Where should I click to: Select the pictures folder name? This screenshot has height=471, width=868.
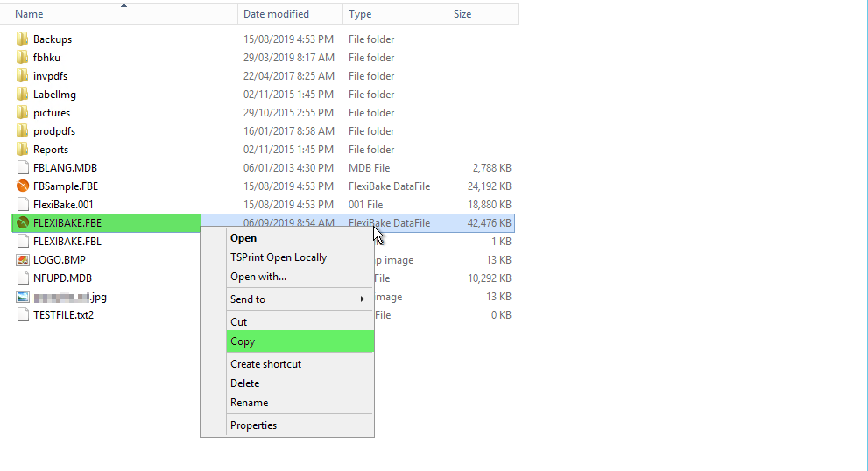pos(52,112)
